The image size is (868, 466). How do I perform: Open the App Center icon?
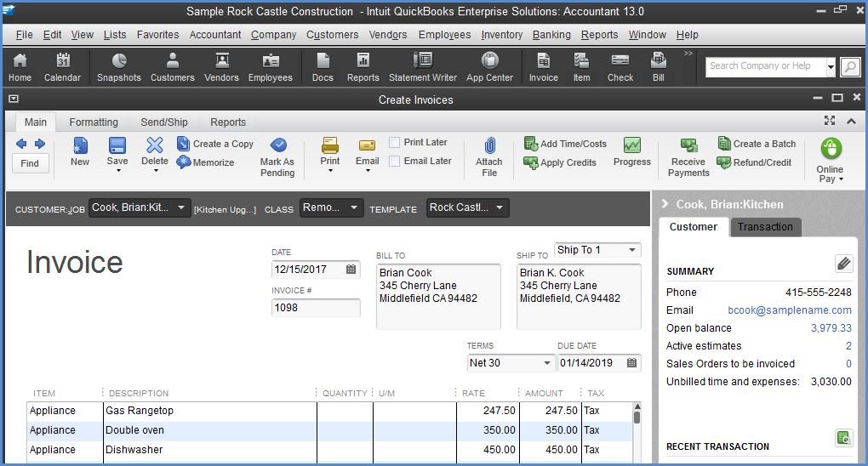(x=489, y=67)
